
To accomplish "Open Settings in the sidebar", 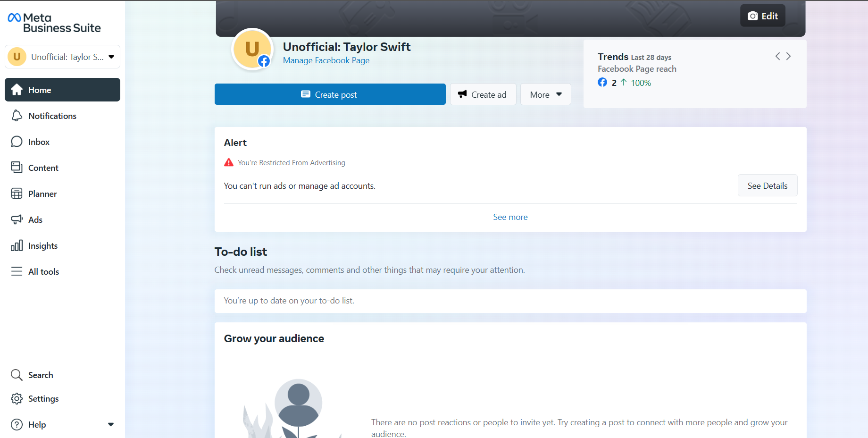I will point(62,398).
